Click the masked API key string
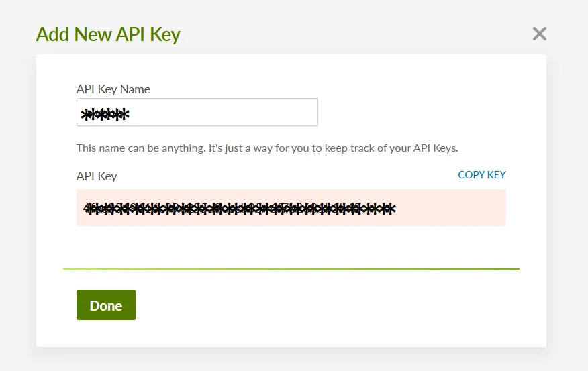The height and width of the screenshot is (371, 588). pos(239,209)
